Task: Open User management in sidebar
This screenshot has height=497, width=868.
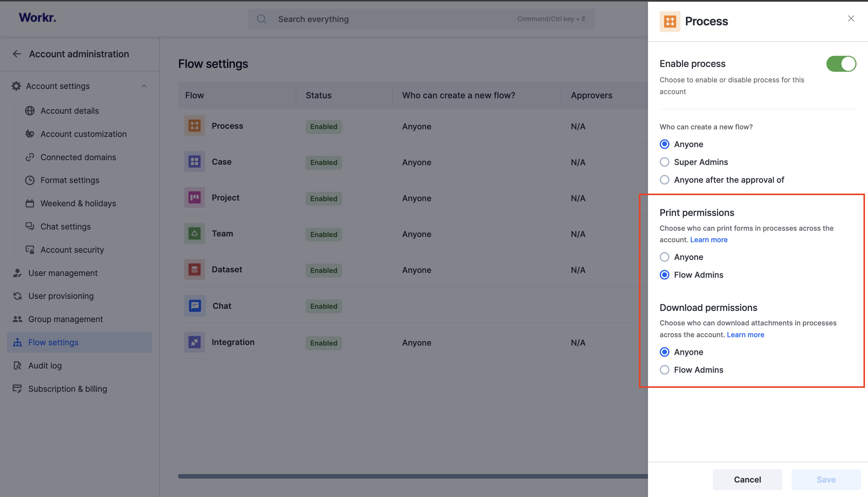Action: [x=63, y=273]
